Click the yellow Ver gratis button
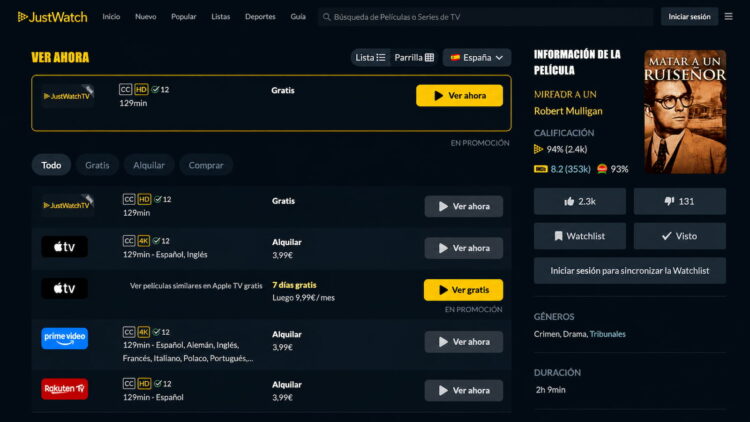The width and height of the screenshot is (750, 422). (463, 290)
